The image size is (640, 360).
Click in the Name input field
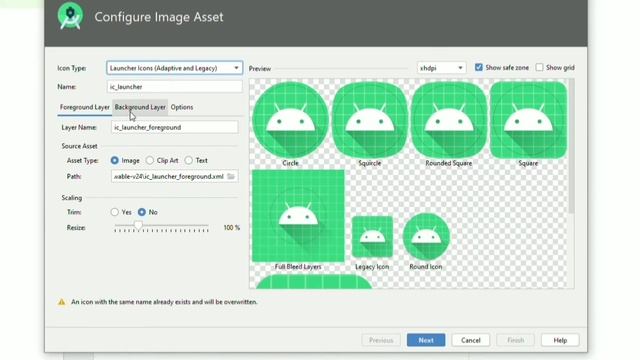pyautogui.click(x=175, y=87)
